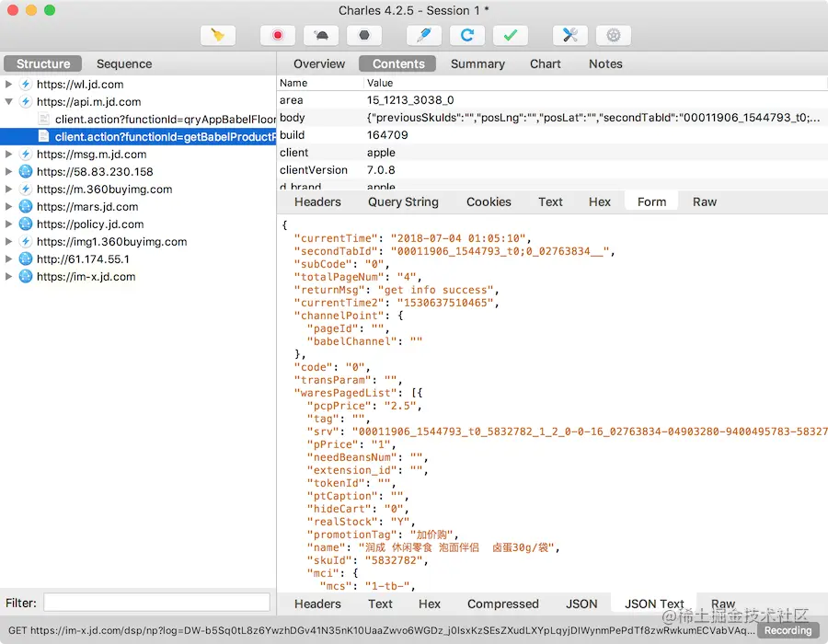
Task: Open the response JSON tab
Action: click(581, 604)
